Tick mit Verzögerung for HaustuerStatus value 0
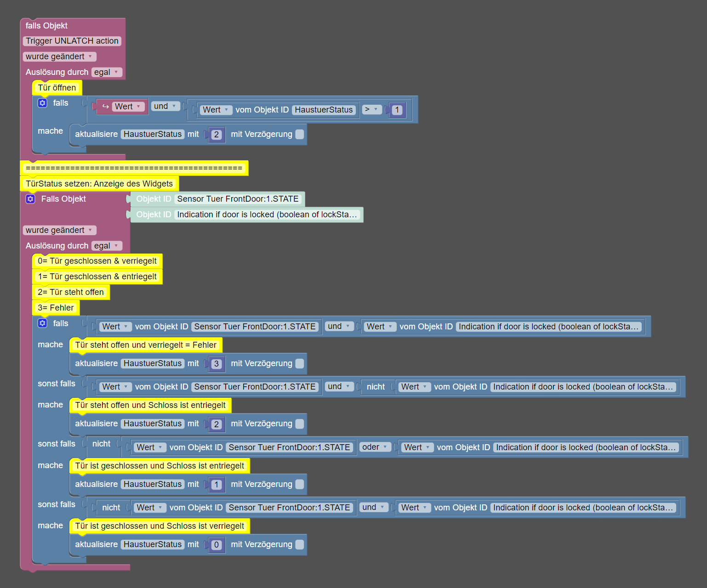The height and width of the screenshot is (588, 707). pos(299,544)
